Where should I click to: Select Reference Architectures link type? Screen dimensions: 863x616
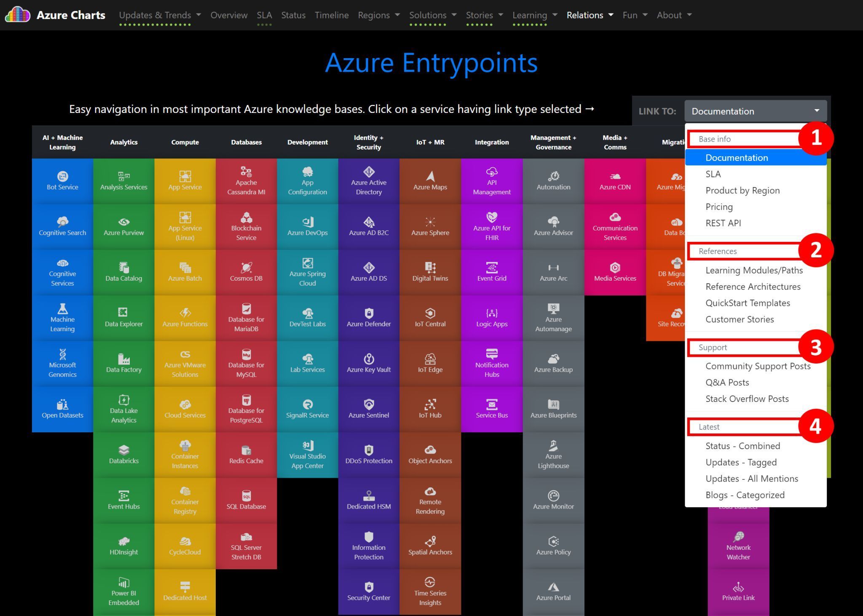(x=753, y=287)
